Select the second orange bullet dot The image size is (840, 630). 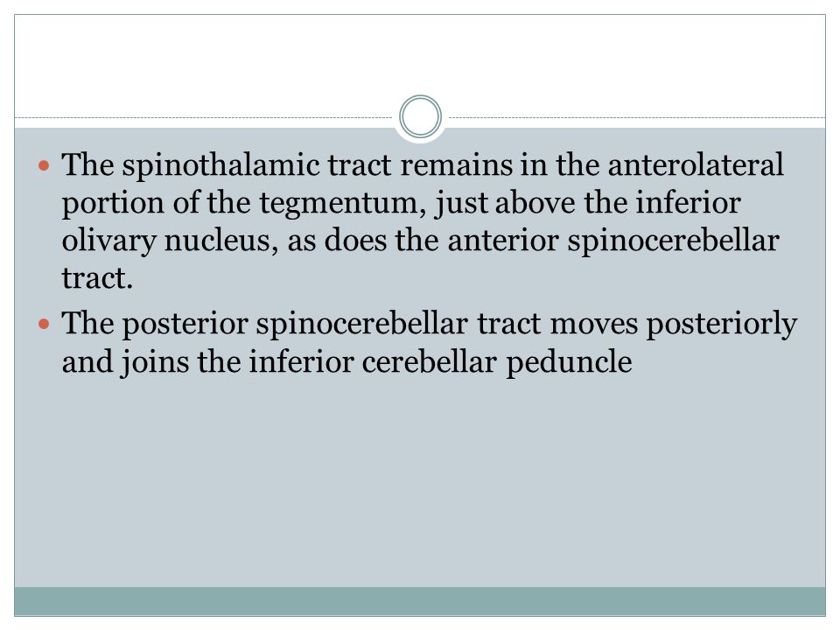tap(44, 324)
